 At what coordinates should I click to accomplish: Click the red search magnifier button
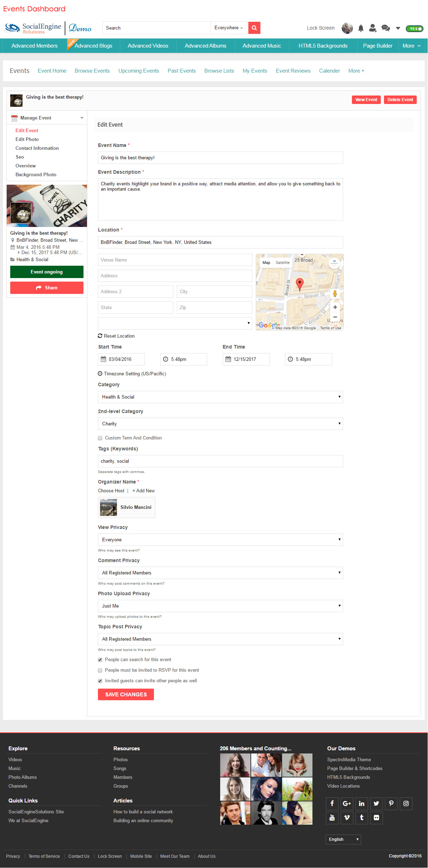pos(254,28)
